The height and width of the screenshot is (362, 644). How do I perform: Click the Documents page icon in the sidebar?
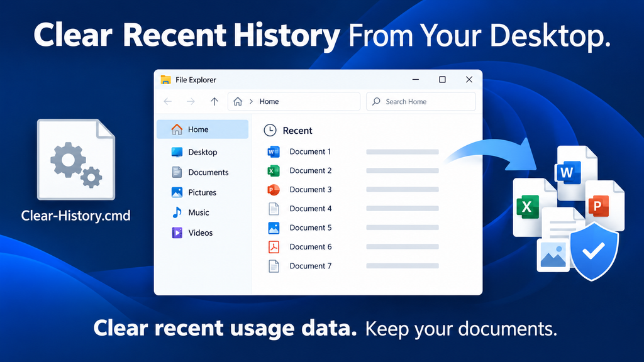[x=177, y=172]
